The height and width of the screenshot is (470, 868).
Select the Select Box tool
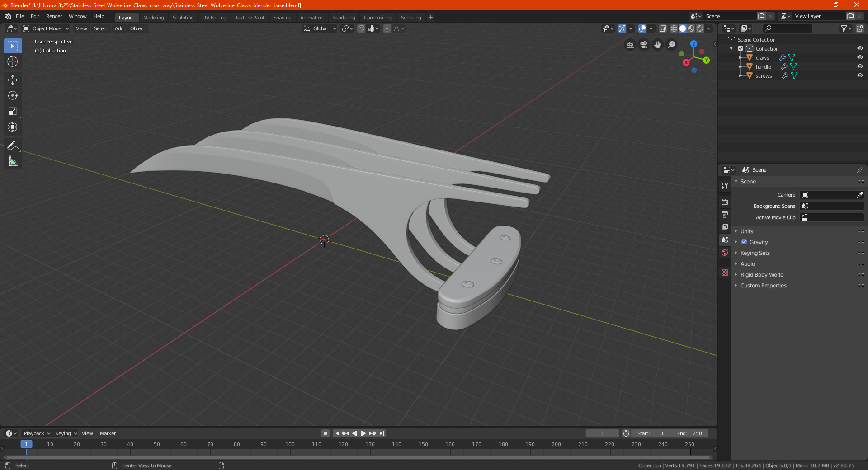(x=13, y=46)
